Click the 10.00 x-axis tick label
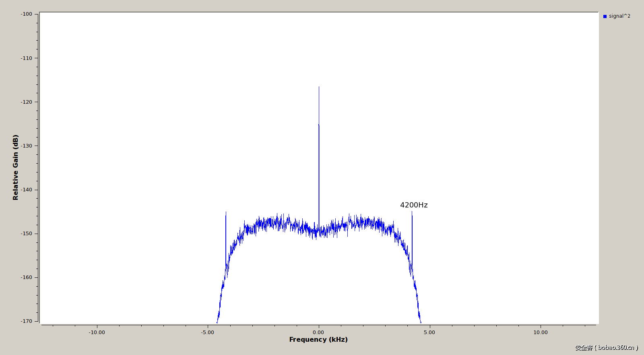This screenshot has width=644, height=355. 541,332
